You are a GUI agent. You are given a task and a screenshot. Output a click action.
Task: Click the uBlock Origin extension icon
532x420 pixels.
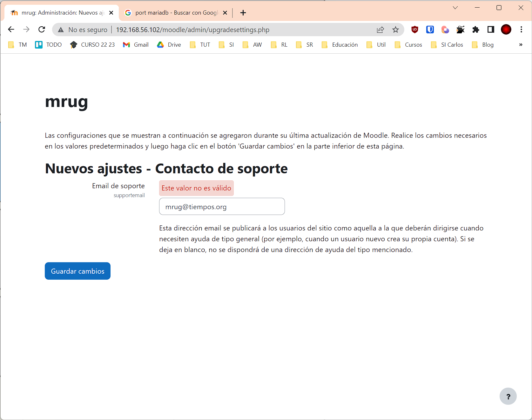(x=414, y=30)
